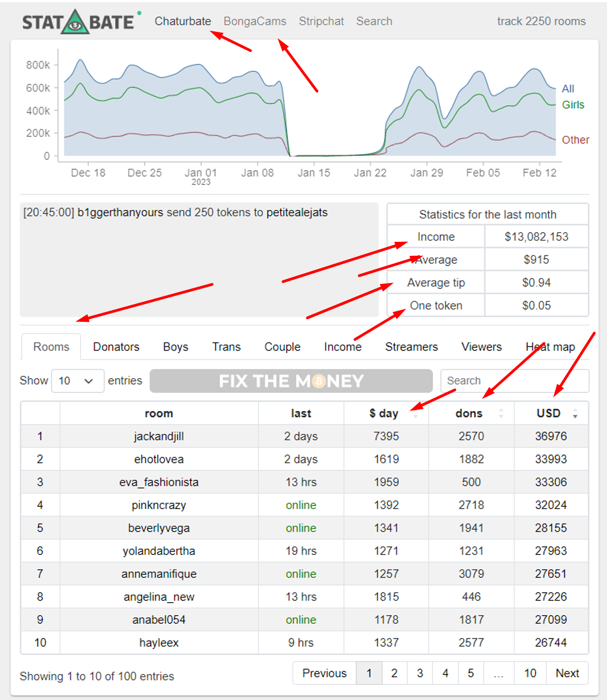
Task: Go to pagination page 3
Action: click(x=420, y=673)
